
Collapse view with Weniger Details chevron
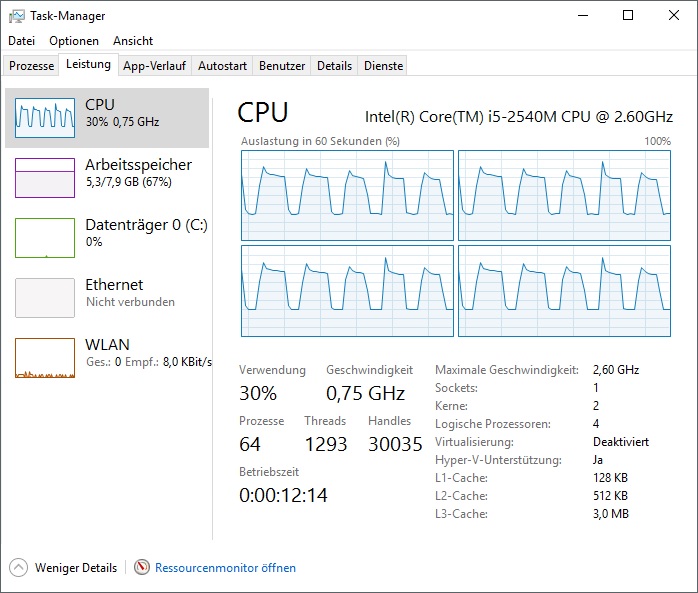(x=19, y=567)
